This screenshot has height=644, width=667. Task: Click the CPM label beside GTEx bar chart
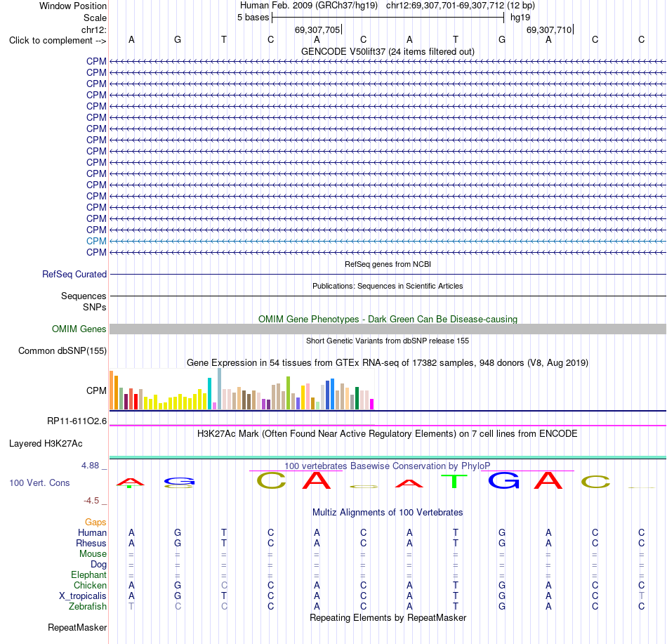click(96, 390)
